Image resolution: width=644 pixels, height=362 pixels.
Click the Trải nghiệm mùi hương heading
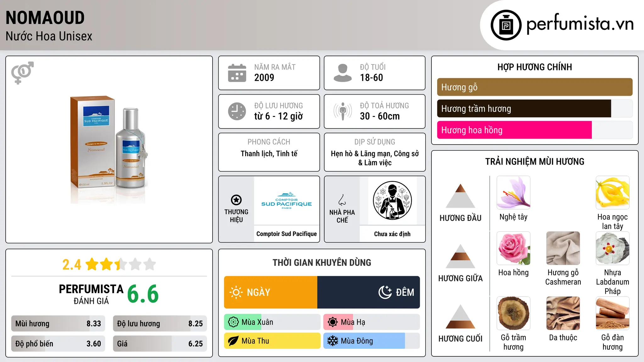point(535,162)
